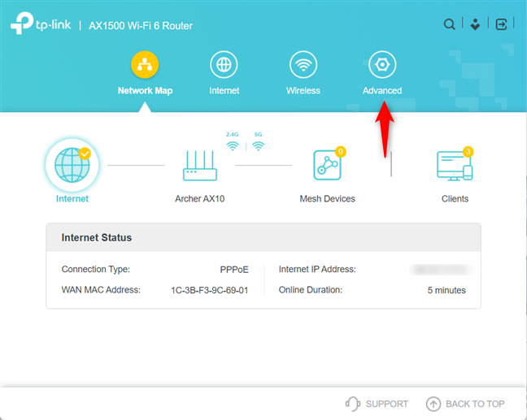Click the Internet Status heading
The width and height of the screenshot is (527, 420).
[x=97, y=238]
